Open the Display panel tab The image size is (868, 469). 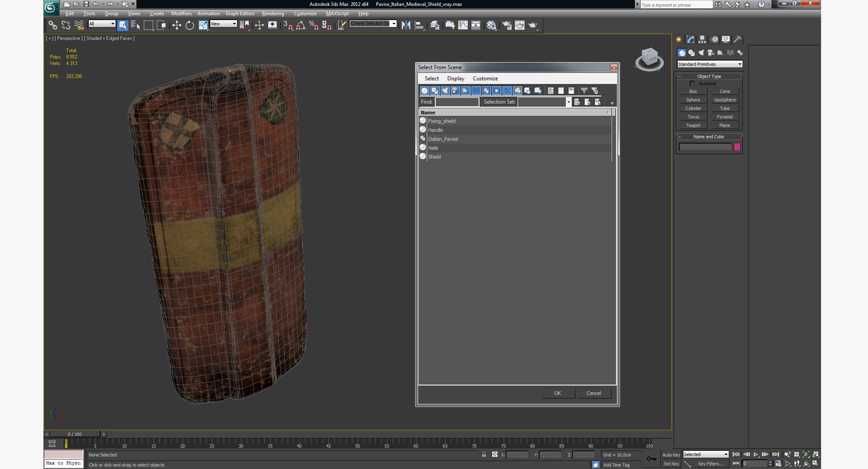tap(725, 39)
